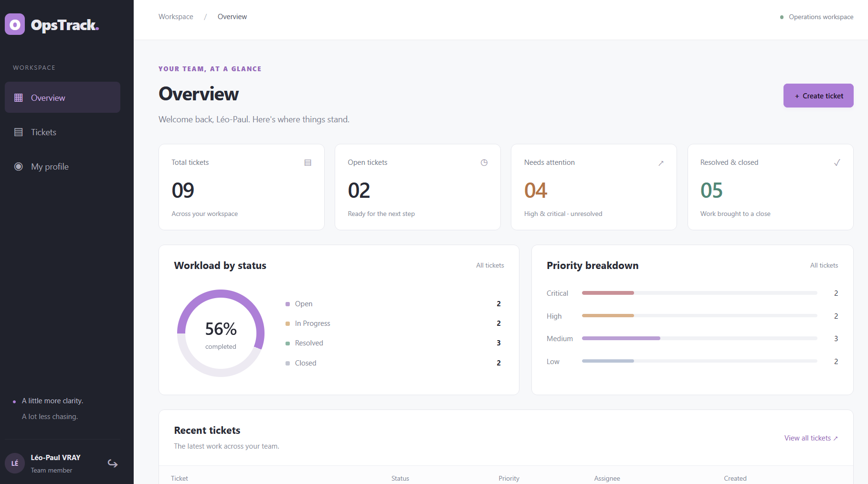Click the Critical priority progress bar
The height and width of the screenshot is (484, 868).
click(x=699, y=293)
